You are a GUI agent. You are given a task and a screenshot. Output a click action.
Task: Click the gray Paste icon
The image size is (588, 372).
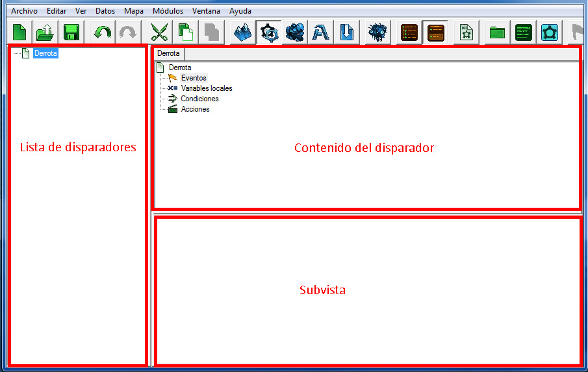[212, 32]
